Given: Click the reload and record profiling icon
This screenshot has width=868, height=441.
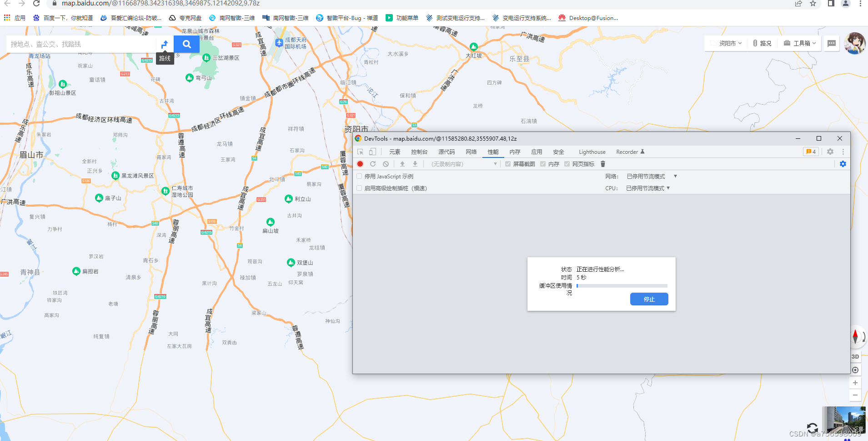Looking at the screenshot, I should pyautogui.click(x=373, y=164).
